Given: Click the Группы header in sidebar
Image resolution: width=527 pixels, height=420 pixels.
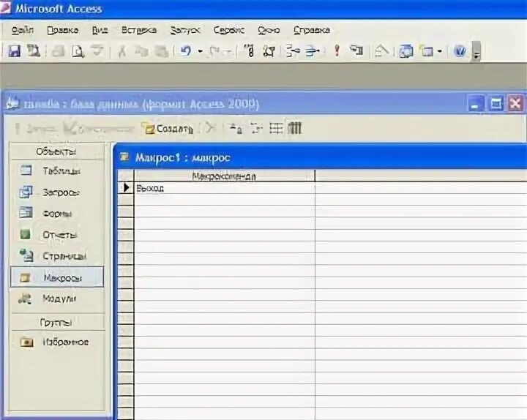Looking at the screenshot, I should point(56,322).
